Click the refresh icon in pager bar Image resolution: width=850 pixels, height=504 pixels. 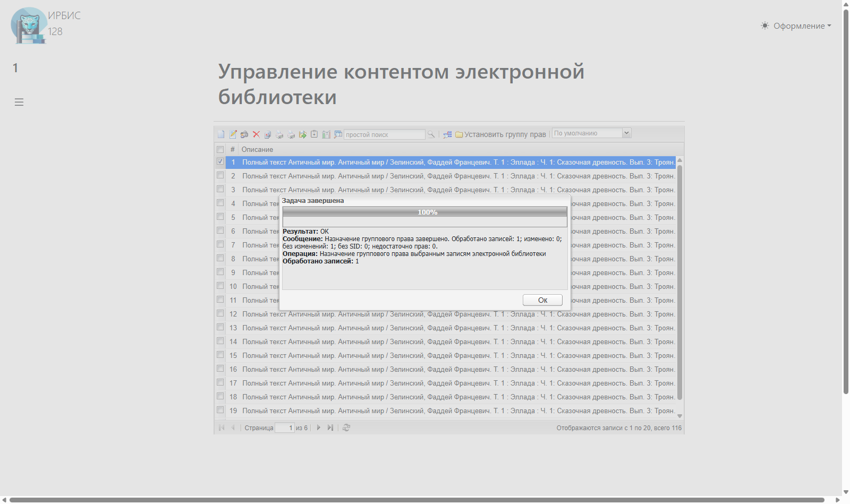(x=346, y=428)
